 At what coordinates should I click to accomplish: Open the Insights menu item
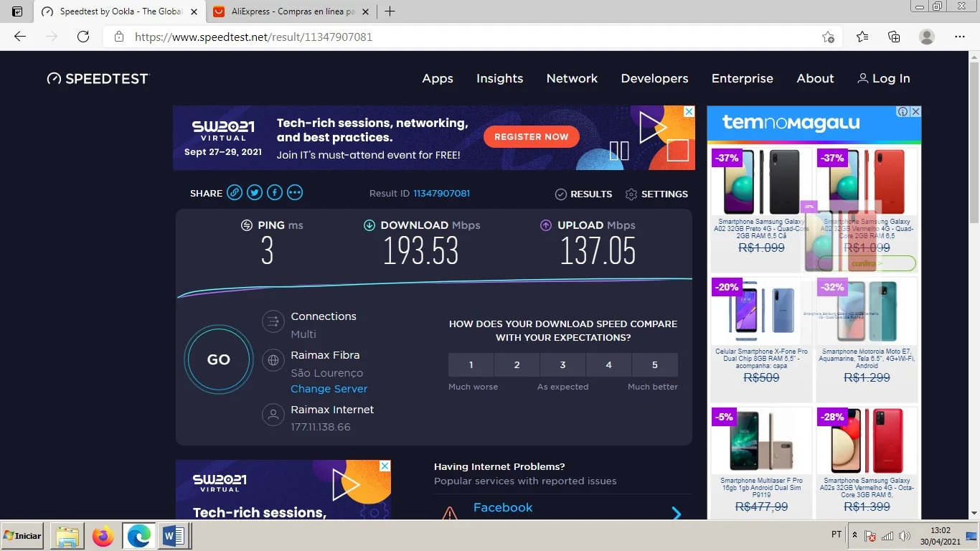500,79
